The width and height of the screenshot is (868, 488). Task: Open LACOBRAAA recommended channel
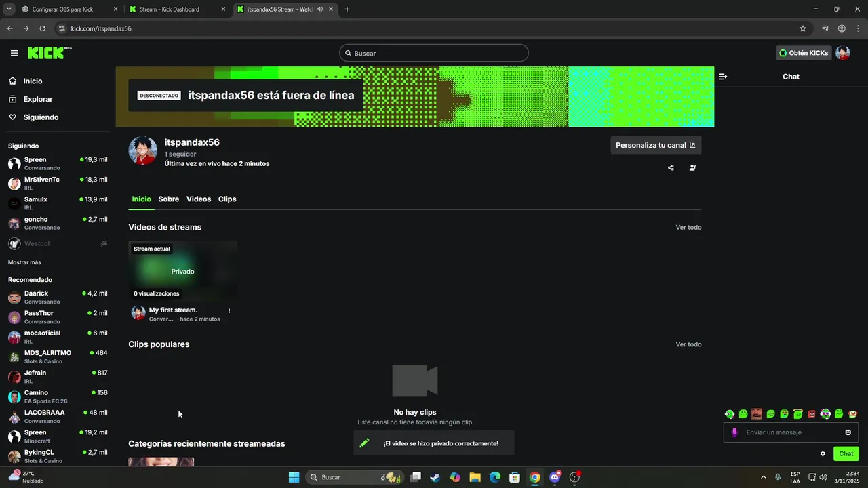58,416
